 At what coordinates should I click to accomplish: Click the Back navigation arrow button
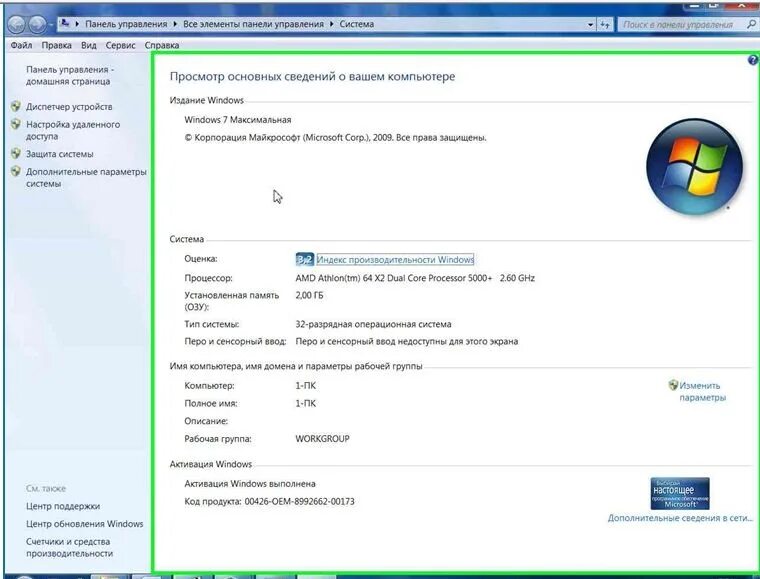[x=16, y=24]
